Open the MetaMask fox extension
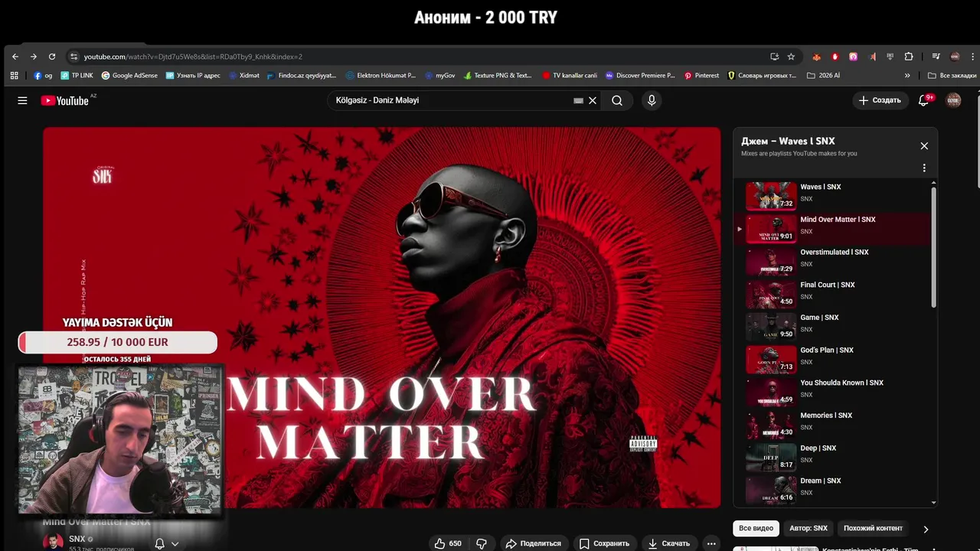Screen dimensions: 980x551 pyautogui.click(x=816, y=57)
